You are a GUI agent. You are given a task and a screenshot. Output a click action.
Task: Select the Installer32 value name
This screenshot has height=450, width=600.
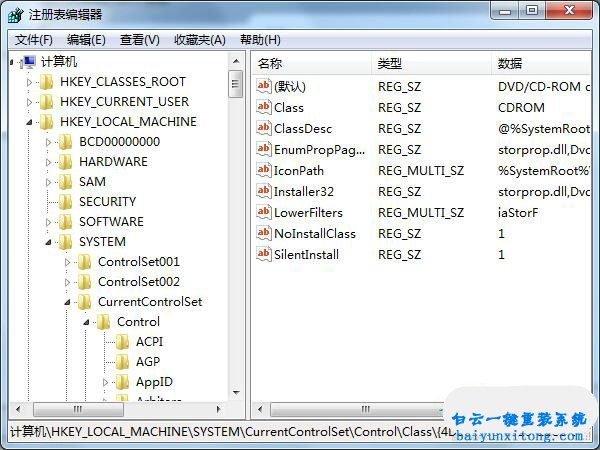tap(304, 191)
